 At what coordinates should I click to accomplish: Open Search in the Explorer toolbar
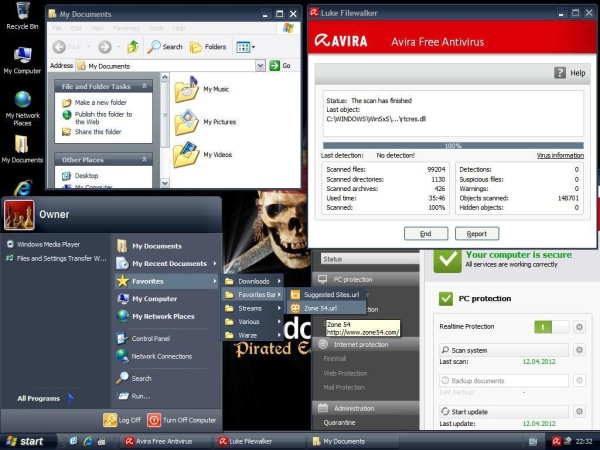click(x=165, y=47)
